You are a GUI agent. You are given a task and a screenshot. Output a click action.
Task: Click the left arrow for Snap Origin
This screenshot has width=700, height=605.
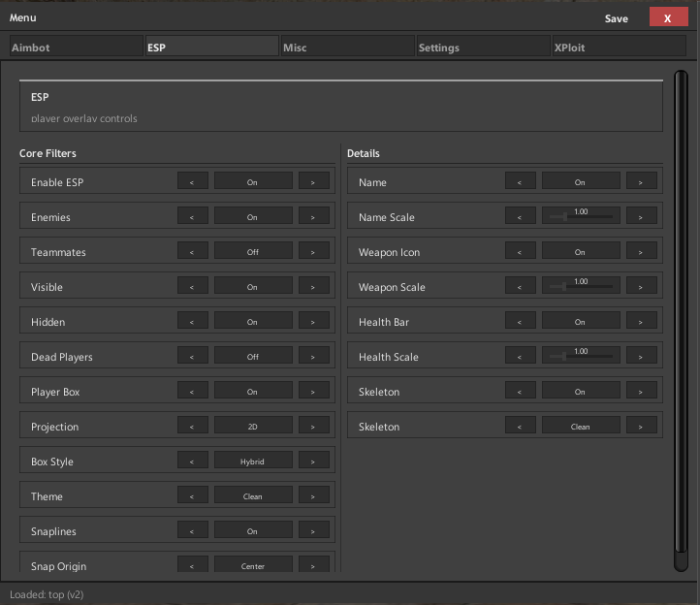[192, 564]
